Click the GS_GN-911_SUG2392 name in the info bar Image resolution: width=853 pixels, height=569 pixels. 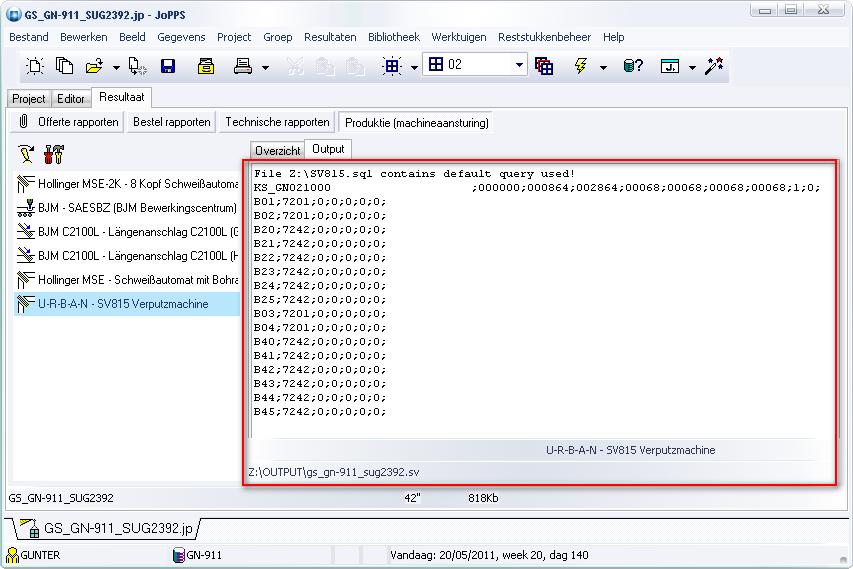point(61,498)
